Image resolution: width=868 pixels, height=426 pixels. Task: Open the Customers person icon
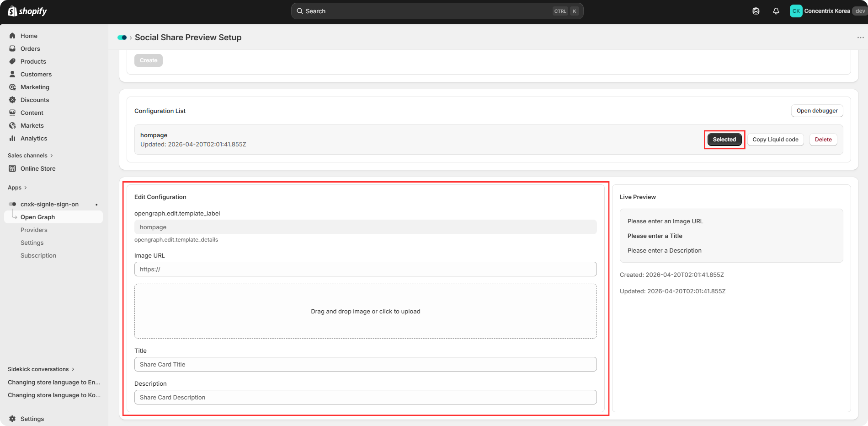12,74
